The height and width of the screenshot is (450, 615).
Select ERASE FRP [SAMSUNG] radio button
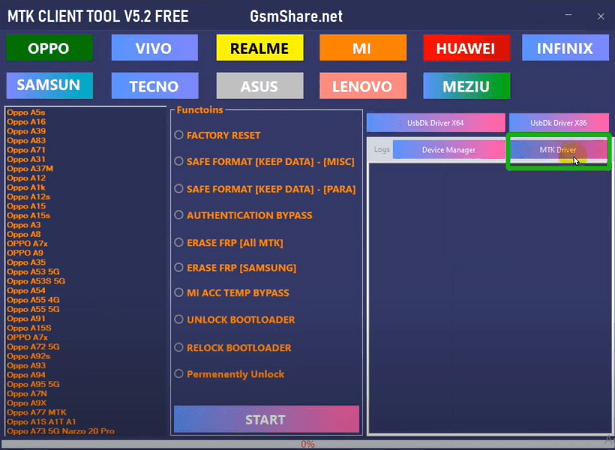(x=179, y=268)
